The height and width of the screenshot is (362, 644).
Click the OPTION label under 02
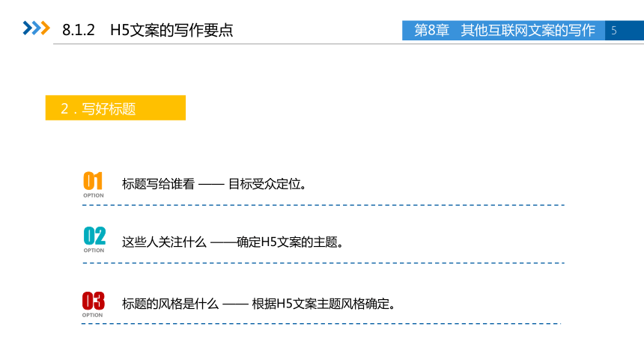click(x=94, y=251)
